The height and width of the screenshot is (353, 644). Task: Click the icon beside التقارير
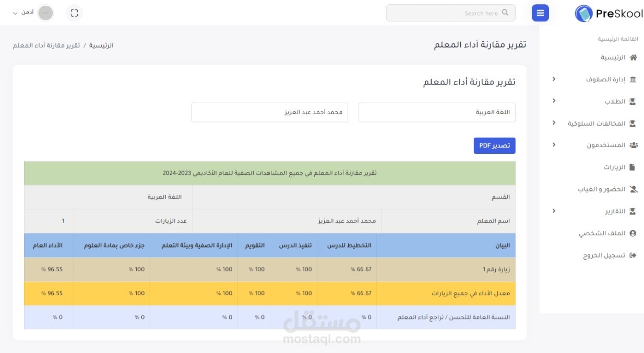[x=633, y=211]
